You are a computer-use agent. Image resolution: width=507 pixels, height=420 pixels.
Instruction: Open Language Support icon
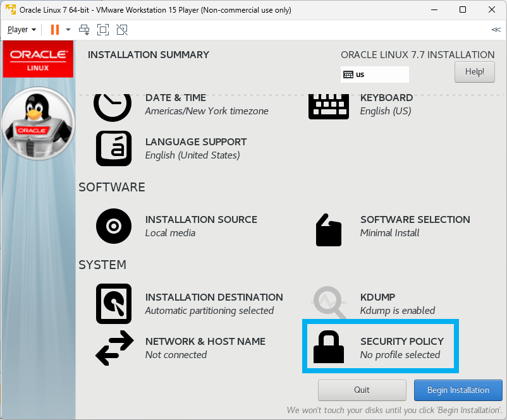114,148
